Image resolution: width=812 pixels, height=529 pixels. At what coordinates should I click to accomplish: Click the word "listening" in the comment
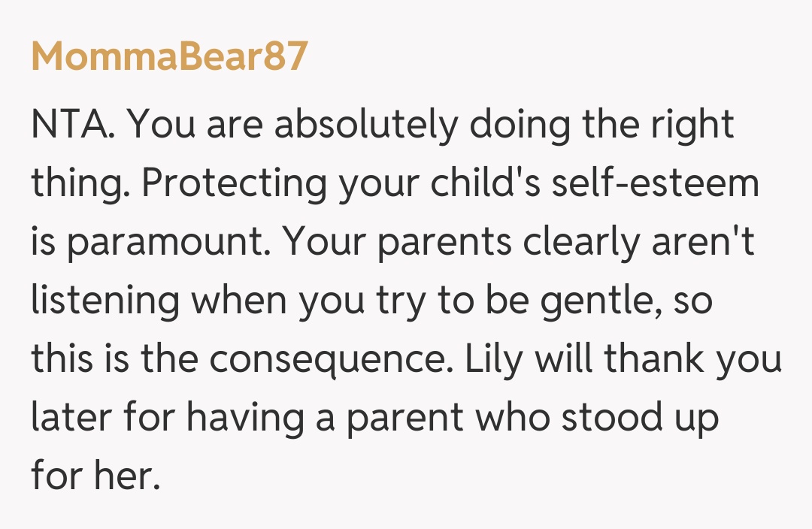click(105, 301)
